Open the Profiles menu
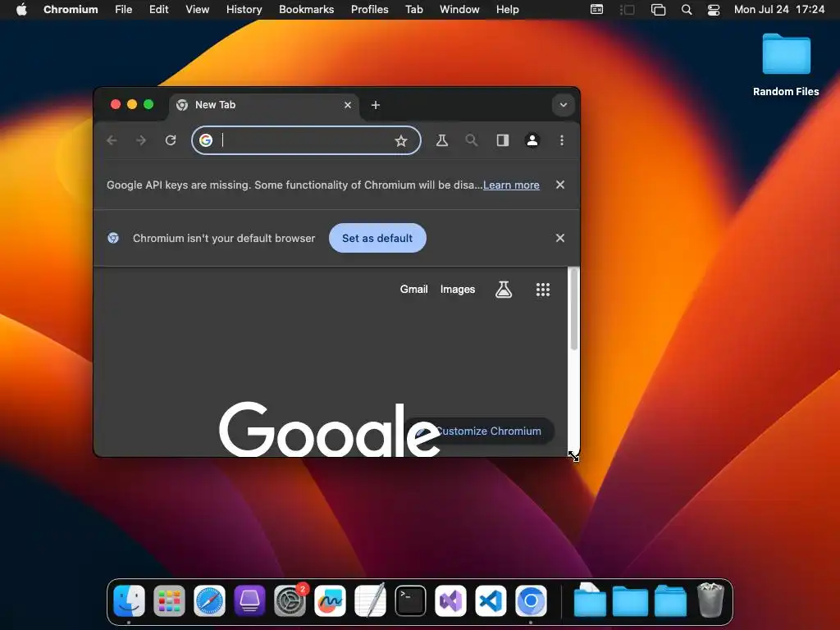The width and height of the screenshot is (840, 630). 370,10
